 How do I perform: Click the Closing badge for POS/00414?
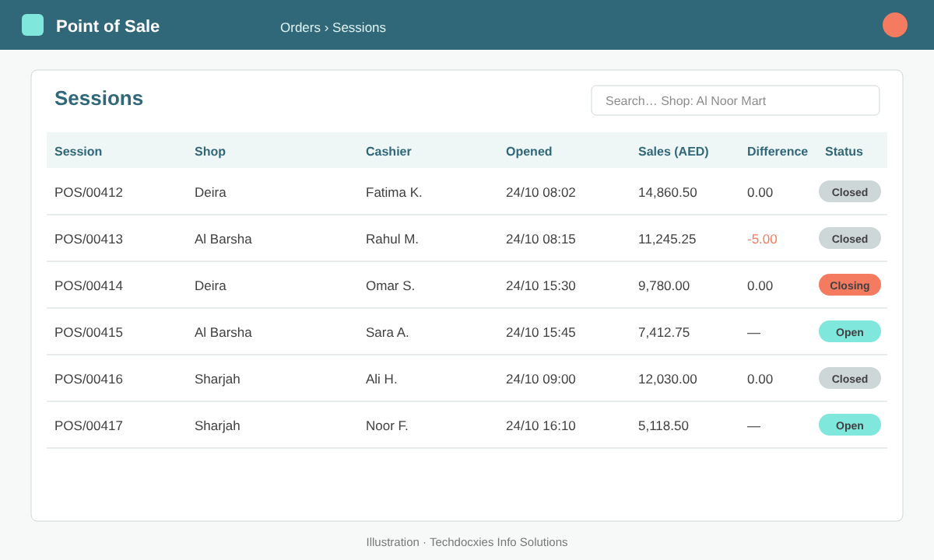coord(850,285)
